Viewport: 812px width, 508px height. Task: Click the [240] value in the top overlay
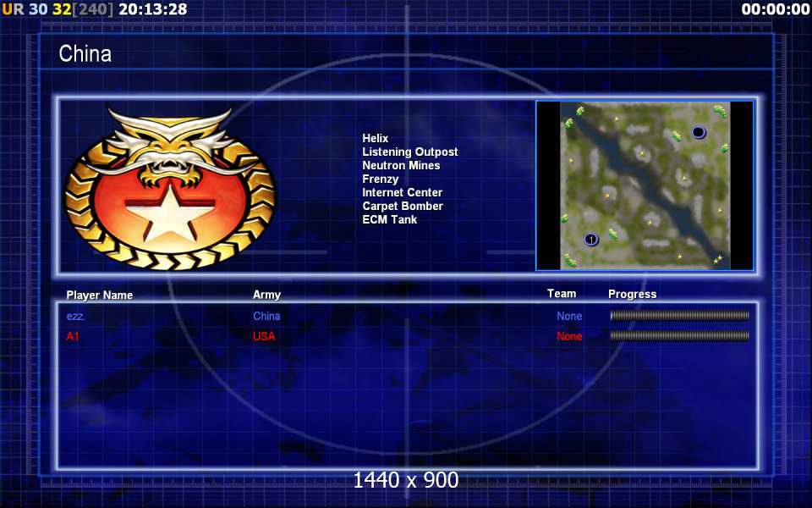93,9
